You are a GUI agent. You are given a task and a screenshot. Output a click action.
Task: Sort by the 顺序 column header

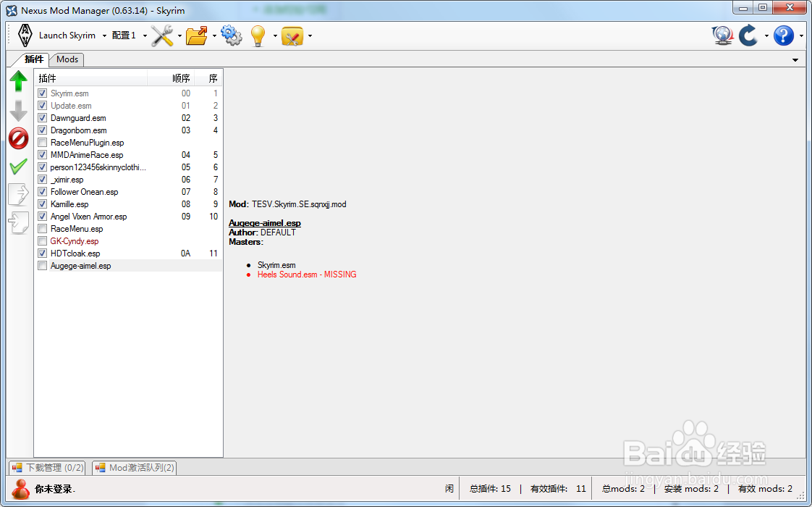pos(172,78)
